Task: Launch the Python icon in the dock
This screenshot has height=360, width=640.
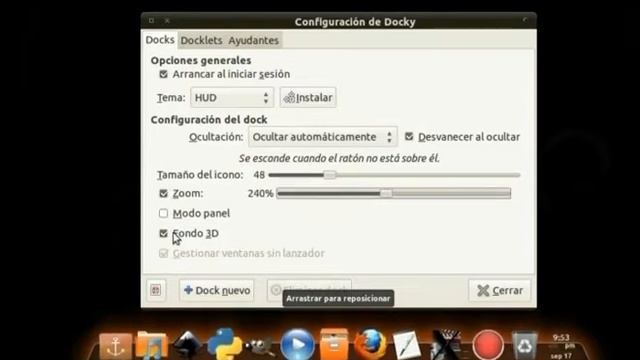Action: click(224, 344)
